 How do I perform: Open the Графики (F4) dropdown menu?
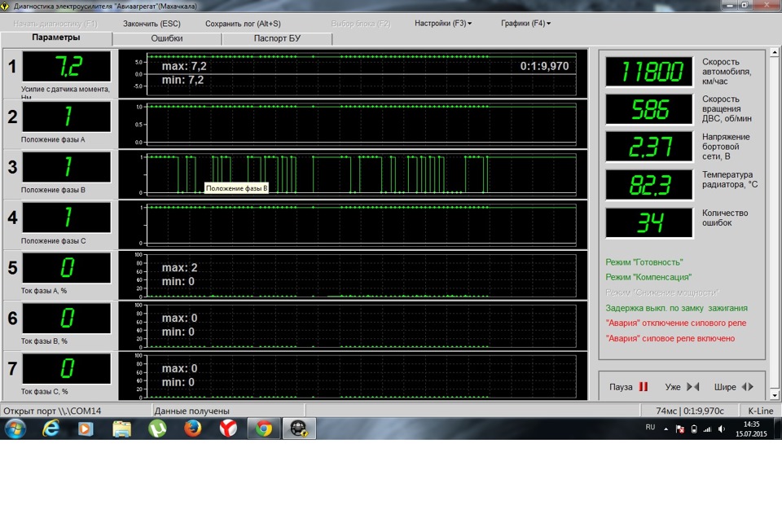point(525,23)
